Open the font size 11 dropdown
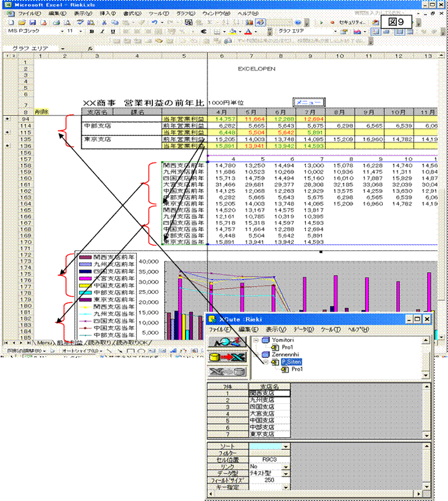Screen dimensions: 448x501 (x=80, y=31)
